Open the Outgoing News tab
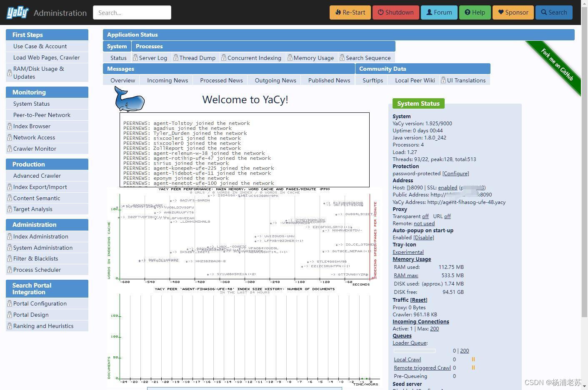 pos(275,80)
